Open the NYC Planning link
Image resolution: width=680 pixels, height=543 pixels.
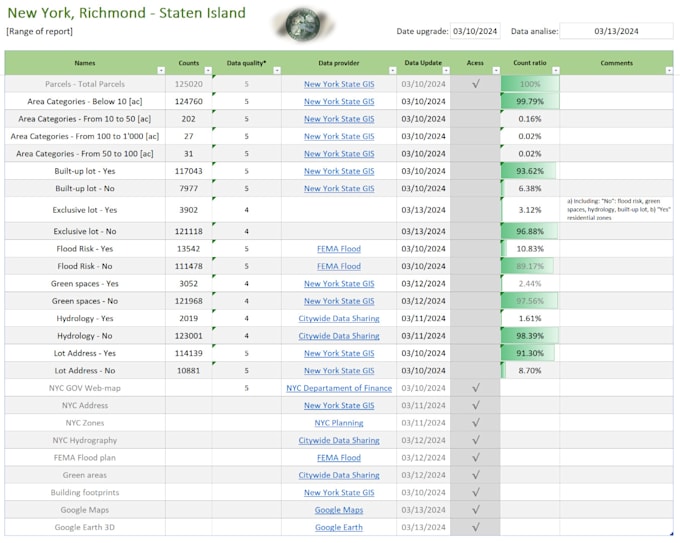click(x=339, y=423)
